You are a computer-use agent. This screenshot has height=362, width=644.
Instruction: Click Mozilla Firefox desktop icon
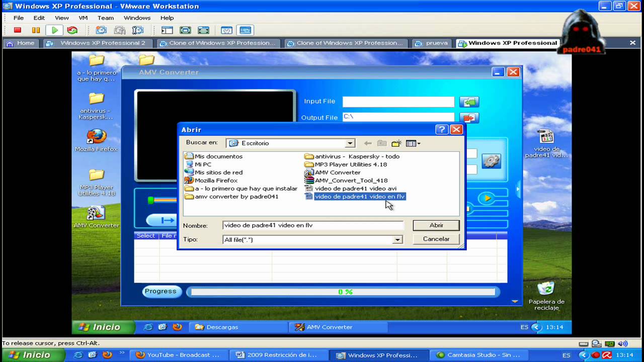(x=96, y=140)
